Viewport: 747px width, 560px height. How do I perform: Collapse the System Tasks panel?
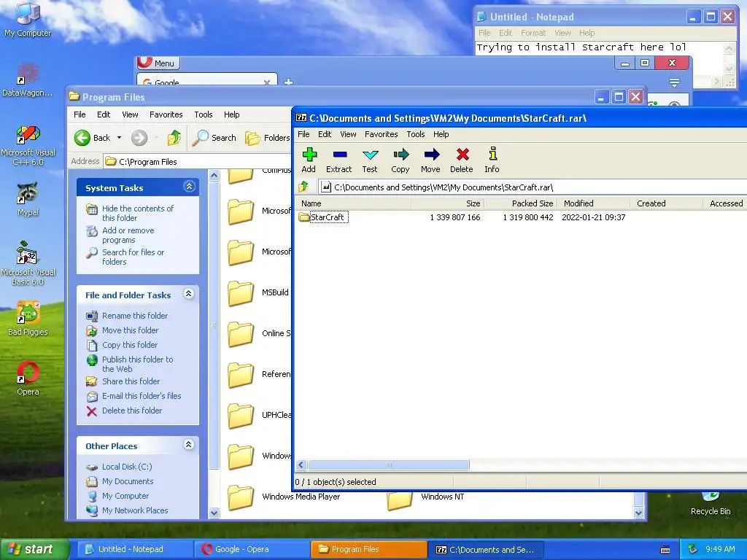189,187
